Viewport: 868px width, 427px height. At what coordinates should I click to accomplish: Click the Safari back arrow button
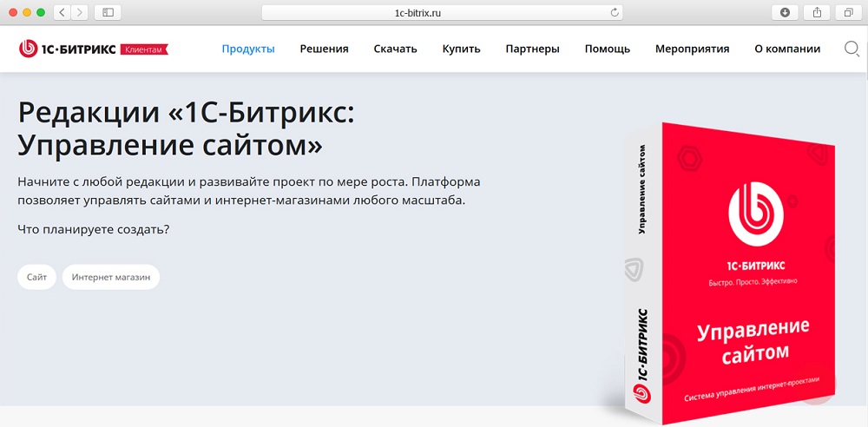point(62,12)
